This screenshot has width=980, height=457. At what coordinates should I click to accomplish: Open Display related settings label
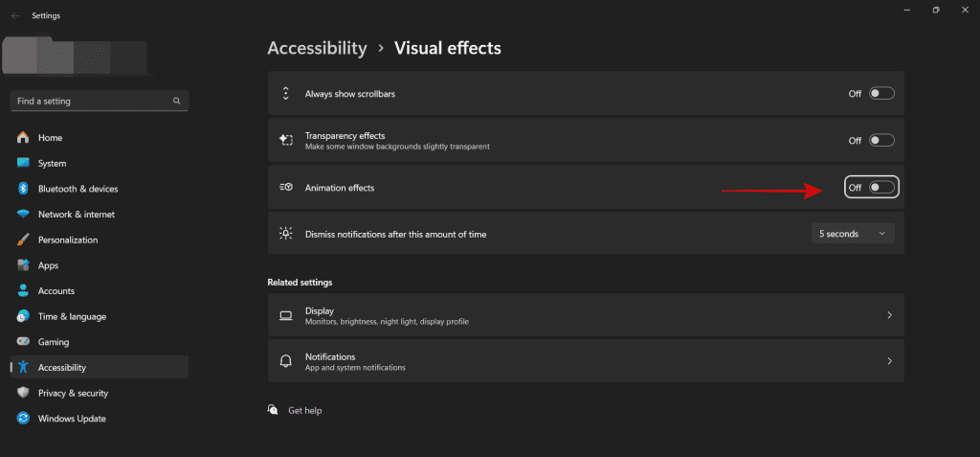tap(320, 310)
